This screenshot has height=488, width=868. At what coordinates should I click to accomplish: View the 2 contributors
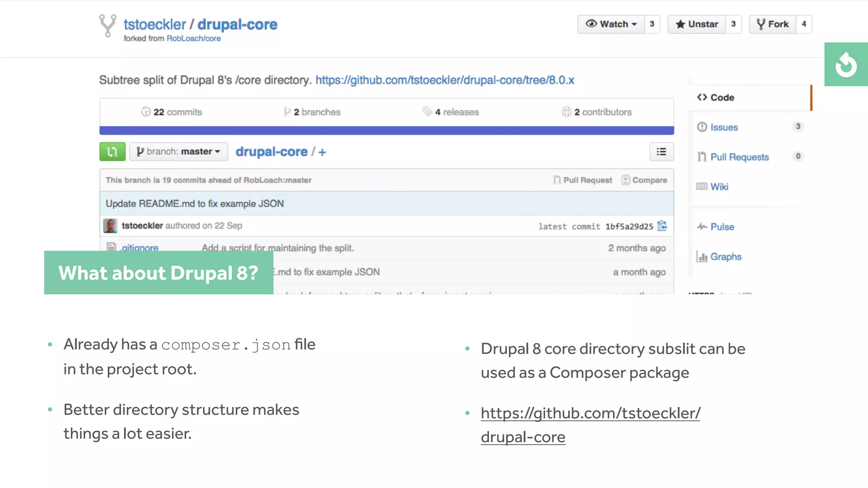point(597,112)
